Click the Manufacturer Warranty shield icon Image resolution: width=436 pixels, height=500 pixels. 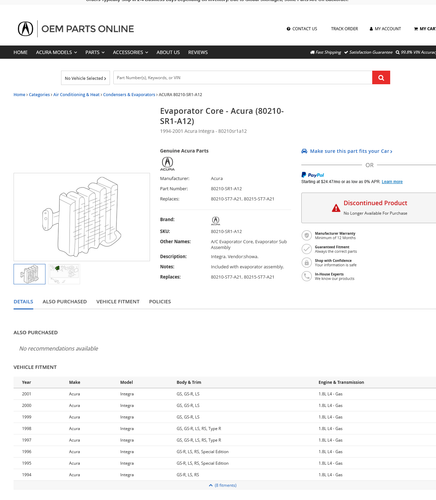[x=306, y=235]
